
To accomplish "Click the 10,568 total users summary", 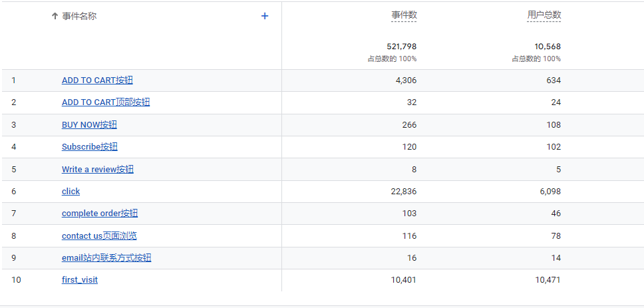I will (548, 47).
